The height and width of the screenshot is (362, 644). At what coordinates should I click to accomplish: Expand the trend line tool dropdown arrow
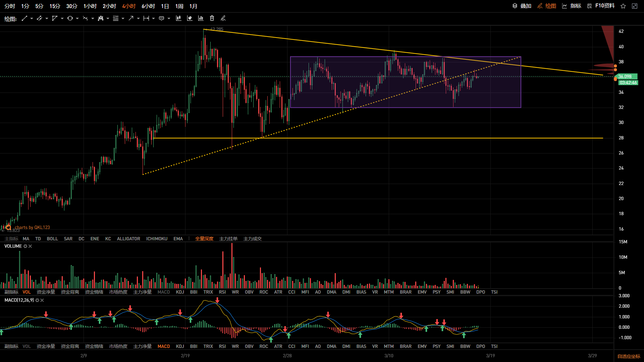pyautogui.click(x=32, y=18)
